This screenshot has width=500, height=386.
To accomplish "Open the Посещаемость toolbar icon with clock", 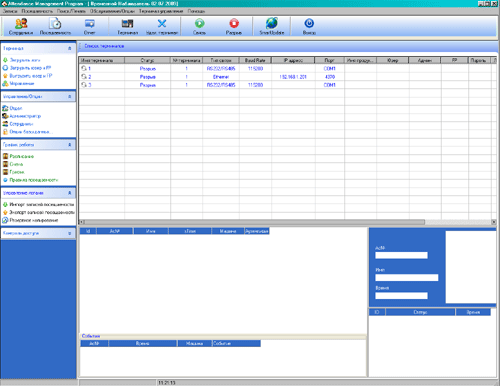I will [55, 26].
